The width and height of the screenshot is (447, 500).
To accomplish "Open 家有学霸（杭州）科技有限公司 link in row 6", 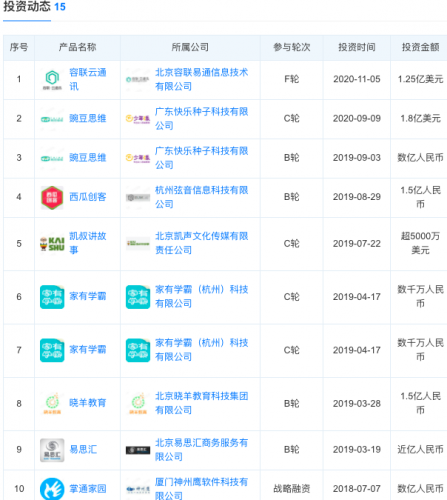I will 201,296.
